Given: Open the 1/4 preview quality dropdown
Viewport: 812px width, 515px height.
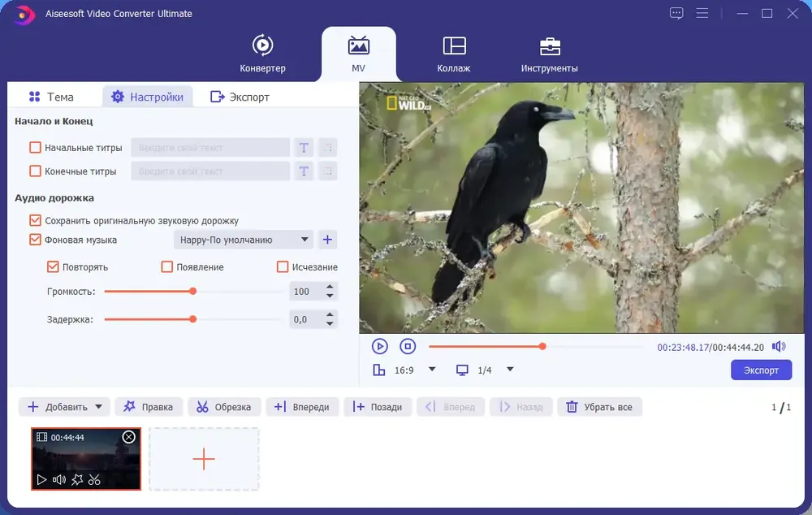Looking at the screenshot, I should click(x=510, y=370).
